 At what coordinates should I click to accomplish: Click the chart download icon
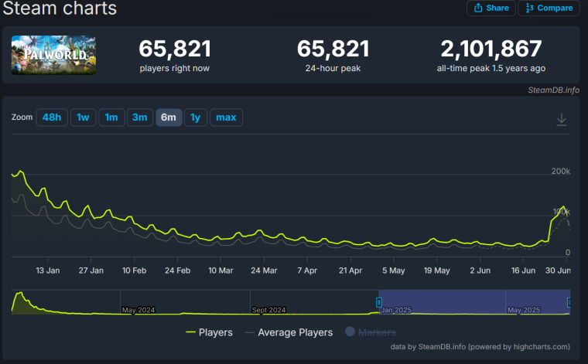click(x=562, y=120)
